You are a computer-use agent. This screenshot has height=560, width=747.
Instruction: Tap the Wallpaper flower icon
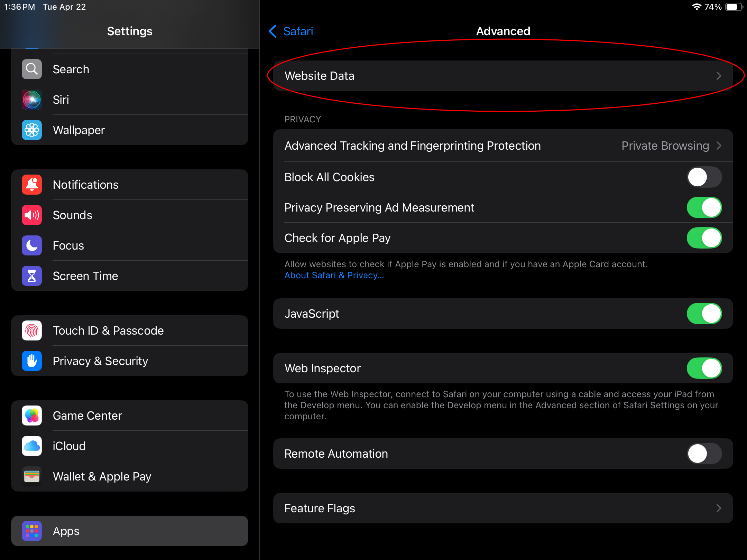(x=32, y=130)
